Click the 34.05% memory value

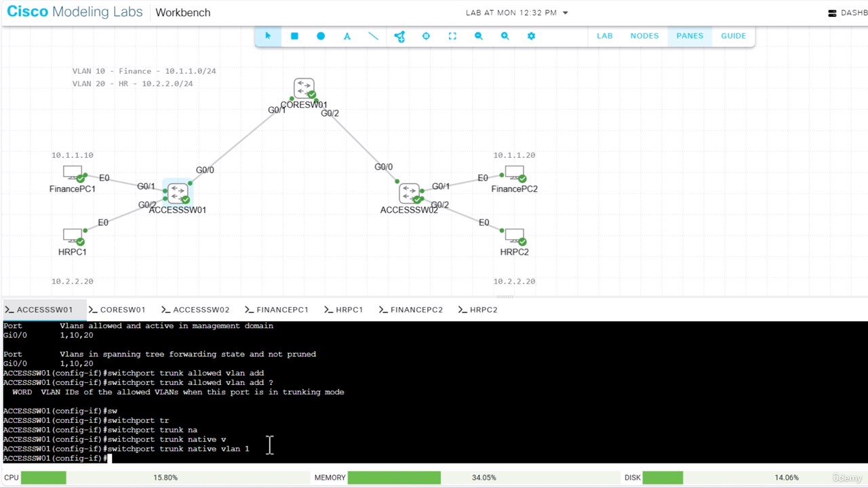[x=484, y=478]
